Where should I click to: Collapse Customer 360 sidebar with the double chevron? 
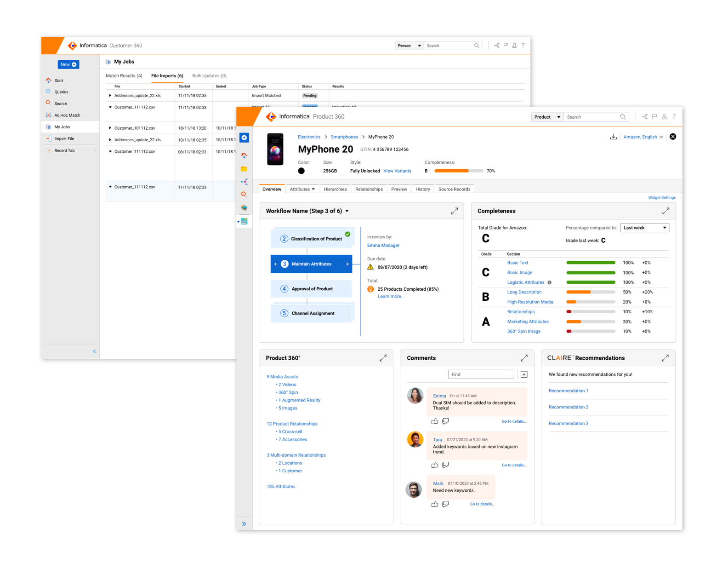click(95, 351)
